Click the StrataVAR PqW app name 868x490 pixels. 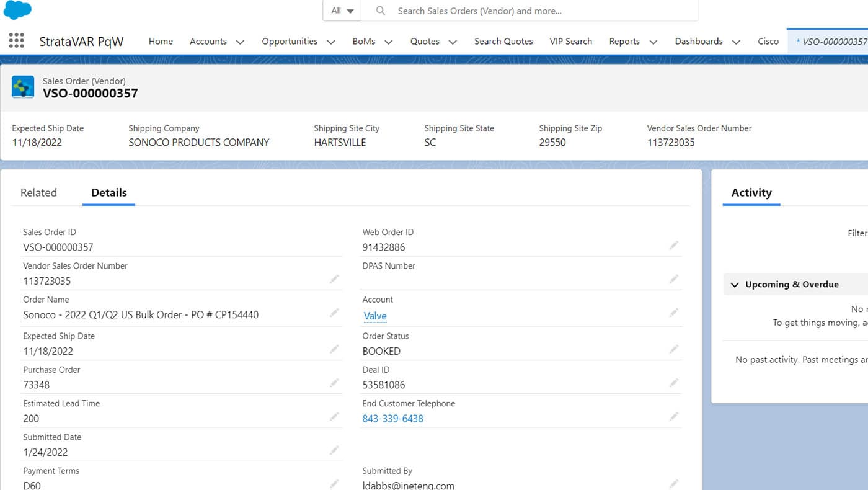click(x=81, y=42)
